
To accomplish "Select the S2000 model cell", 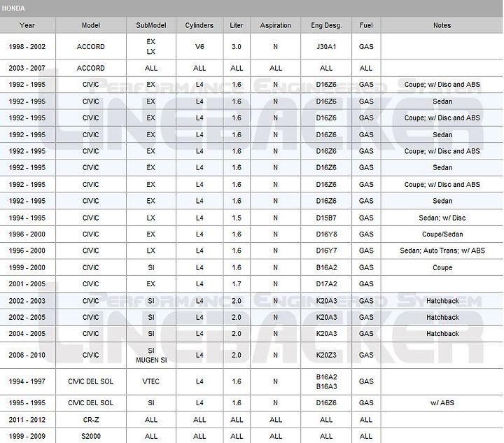I will click(91, 436).
